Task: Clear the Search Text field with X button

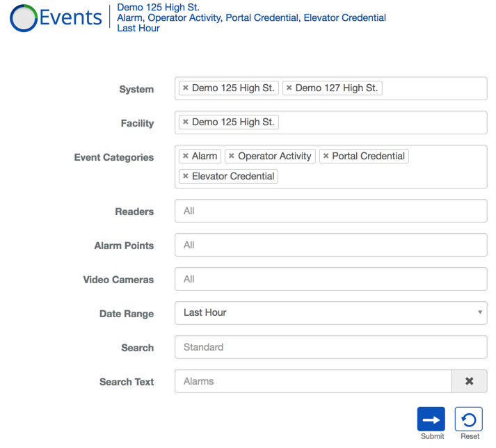Action: pyautogui.click(x=469, y=381)
